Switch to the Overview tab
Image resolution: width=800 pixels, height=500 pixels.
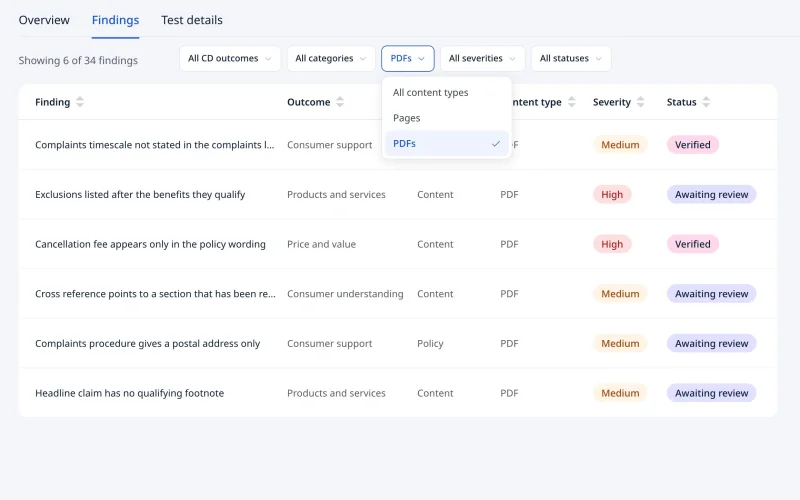(44, 20)
